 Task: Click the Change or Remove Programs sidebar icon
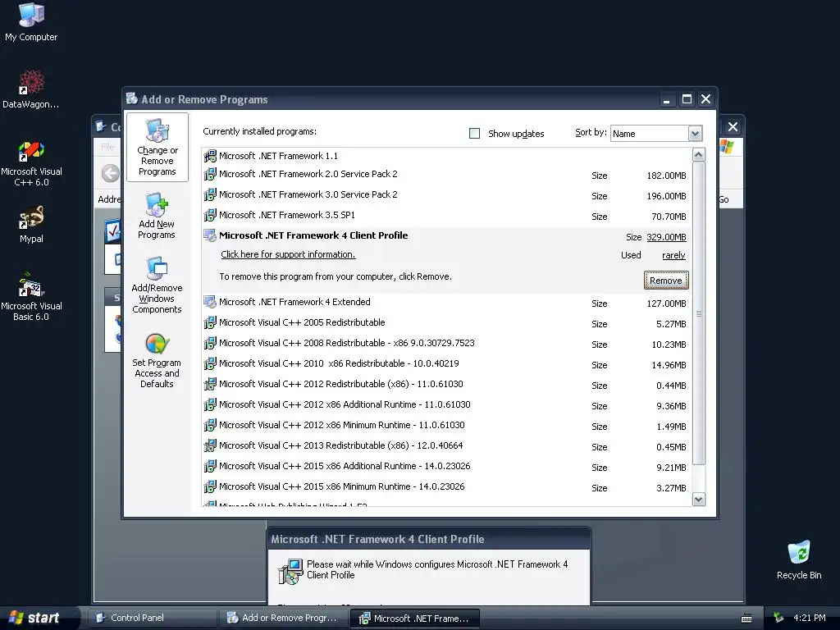[157, 148]
